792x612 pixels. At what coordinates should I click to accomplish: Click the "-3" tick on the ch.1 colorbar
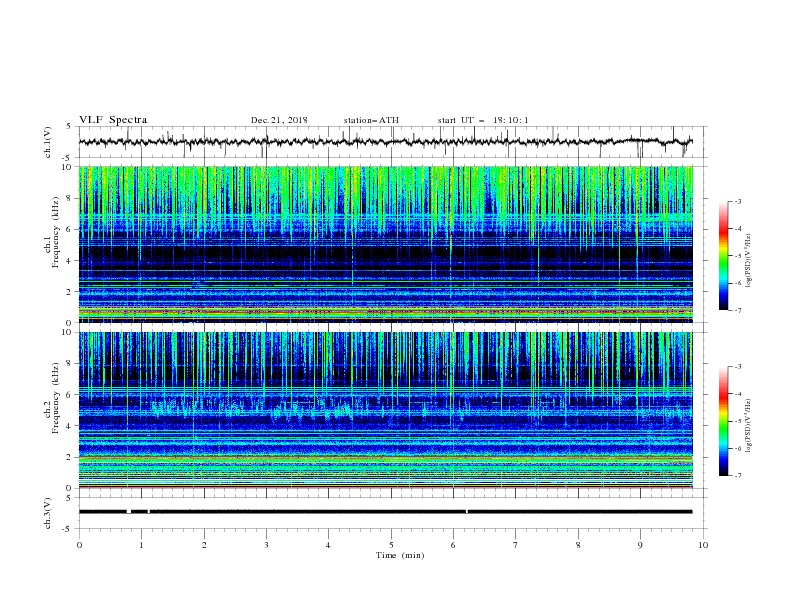pyautogui.click(x=737, y=201)
